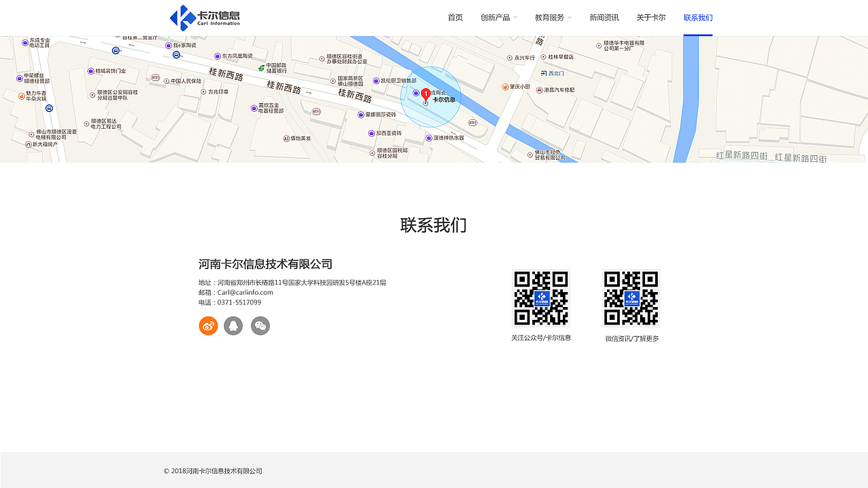Click 嘉欣五金电器经营部 map label
The height and width of the screenshot is (488, 868).
(271, 108)
